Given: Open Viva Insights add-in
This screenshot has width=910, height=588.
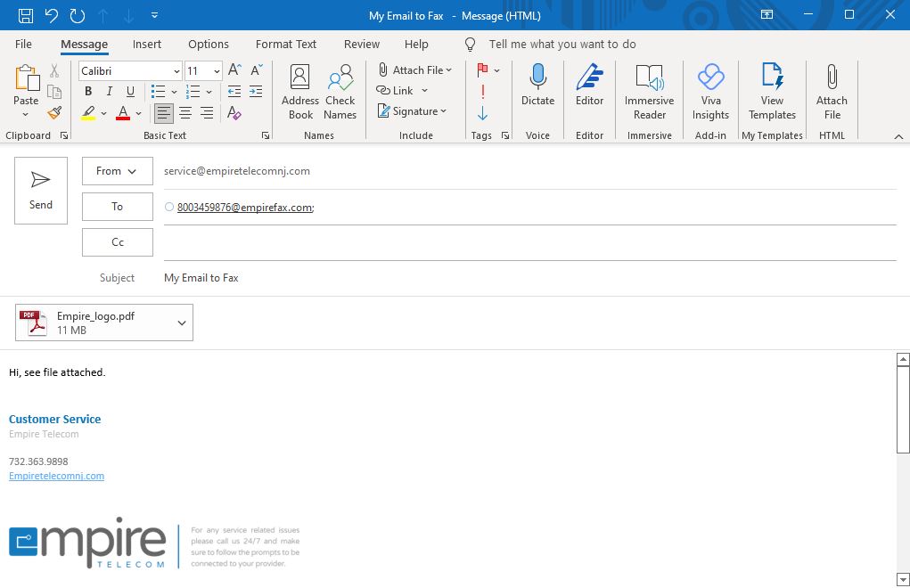Looking at the screenshot, I should 710,92.
